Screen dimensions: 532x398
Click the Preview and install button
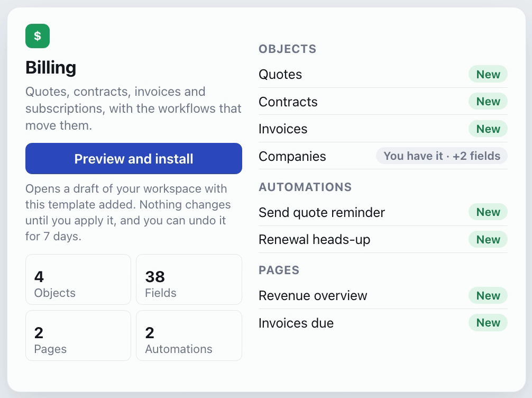(134, 159)
